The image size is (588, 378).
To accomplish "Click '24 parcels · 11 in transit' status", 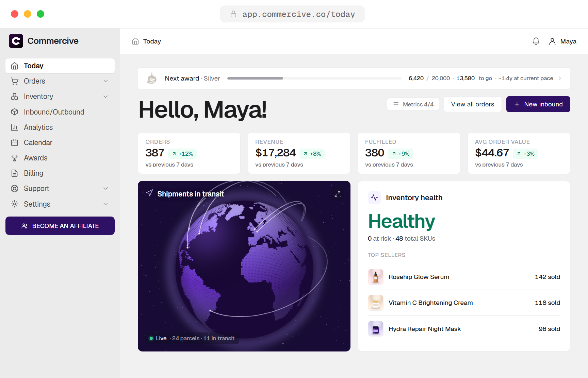I will [x=203, y=338].
